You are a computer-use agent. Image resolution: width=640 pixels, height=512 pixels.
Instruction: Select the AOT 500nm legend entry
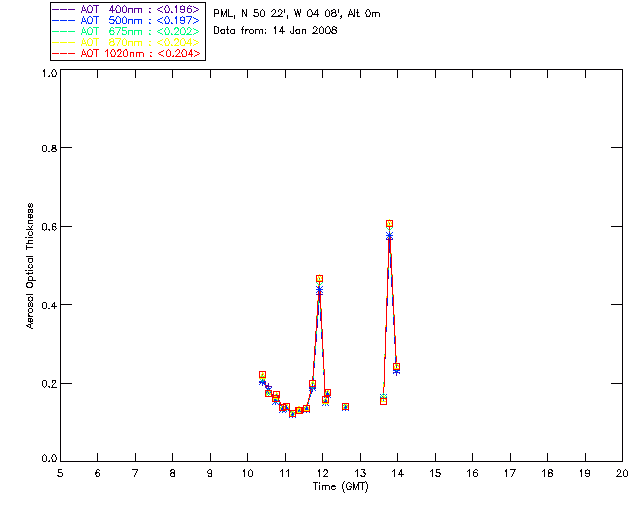point(127,20)
